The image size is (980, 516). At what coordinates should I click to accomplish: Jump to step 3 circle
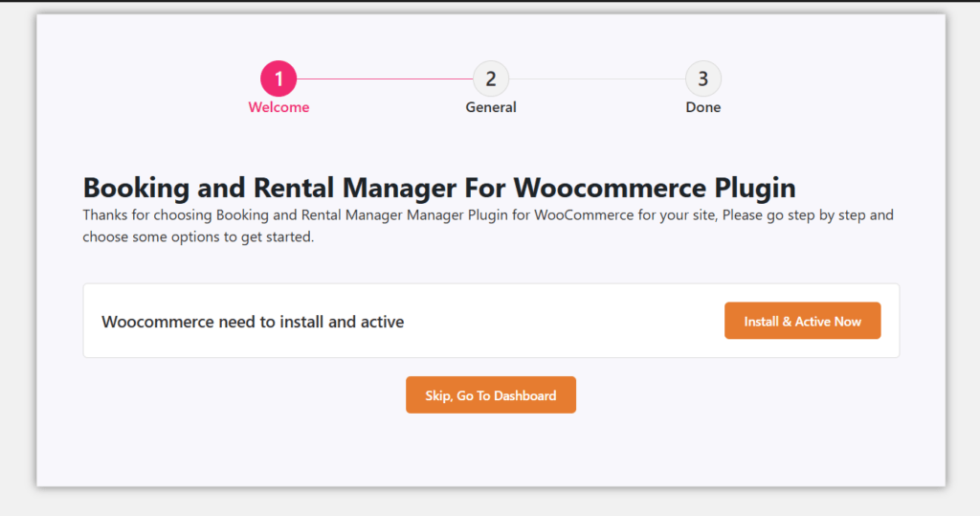[703, 79]
